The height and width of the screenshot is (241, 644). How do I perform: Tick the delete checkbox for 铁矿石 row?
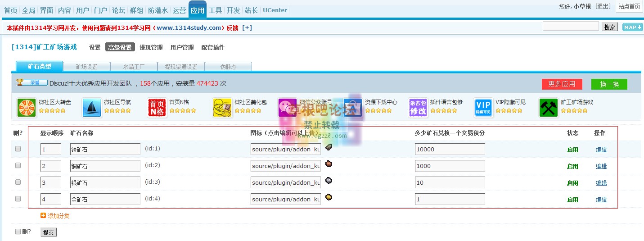18,149
